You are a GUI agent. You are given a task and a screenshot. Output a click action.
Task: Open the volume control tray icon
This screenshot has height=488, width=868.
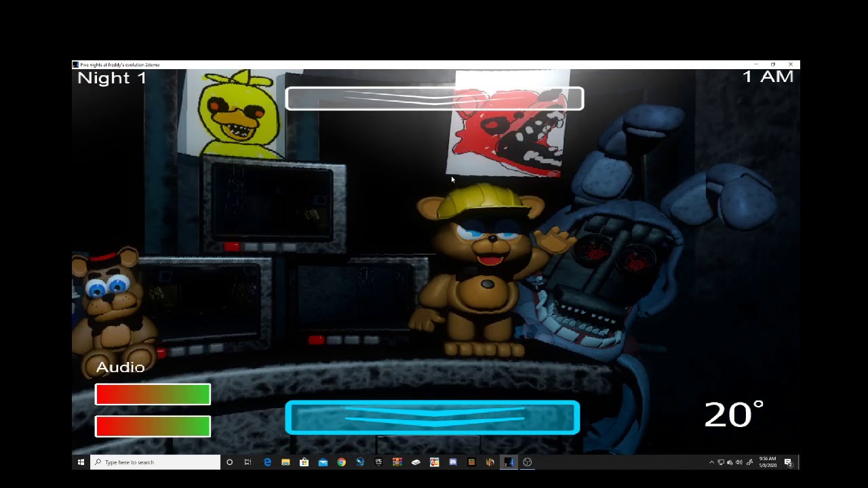[x=739, y=462]
